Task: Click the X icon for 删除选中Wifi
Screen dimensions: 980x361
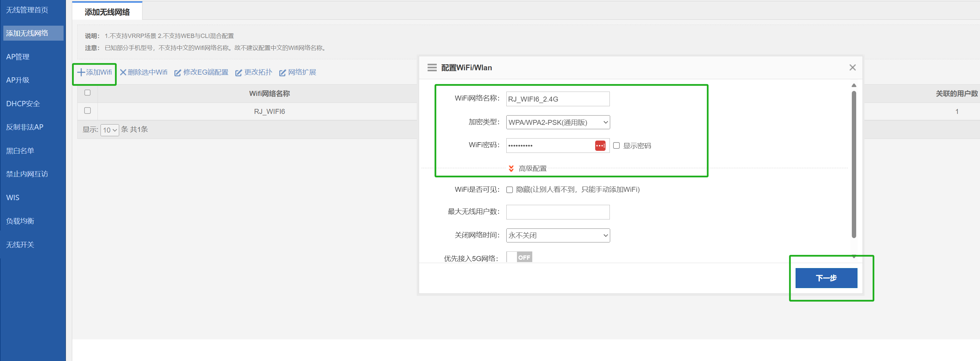Action: 123,72
